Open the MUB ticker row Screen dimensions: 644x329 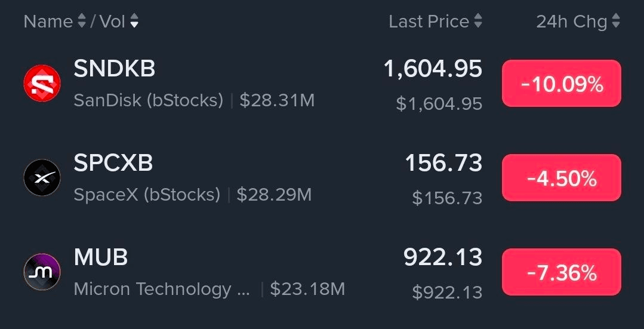tap(322, 272)
